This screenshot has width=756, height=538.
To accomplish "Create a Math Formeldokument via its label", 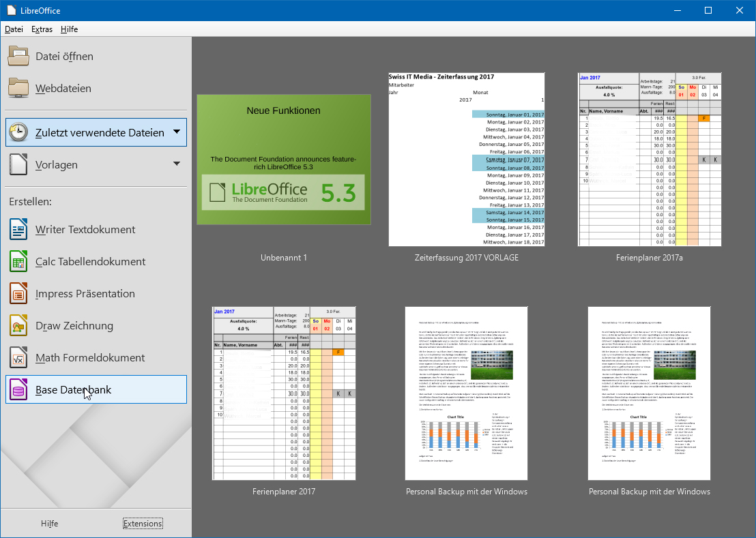I will pos(90,358).
